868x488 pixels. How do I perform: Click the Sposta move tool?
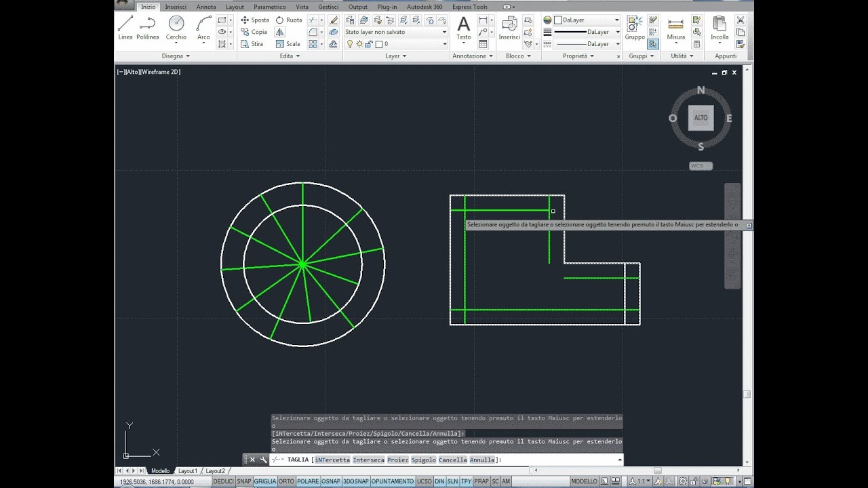click(255, 20)
